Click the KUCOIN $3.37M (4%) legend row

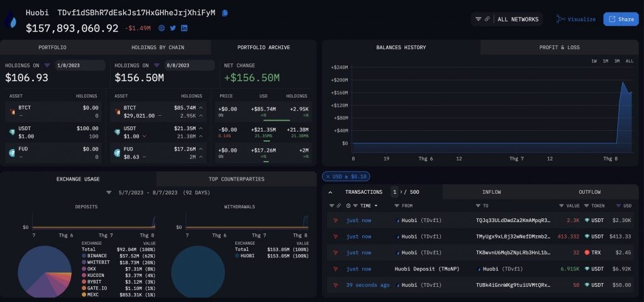coord(119,275)
